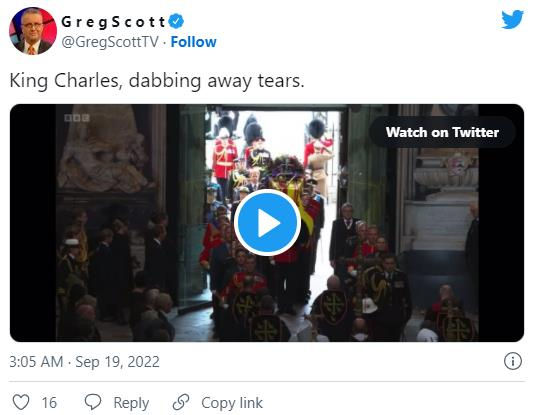Image resolution: width=536 pixels, height=415 pixels.
Task: Click the Twitter bird logo
Action: [512, 19]
